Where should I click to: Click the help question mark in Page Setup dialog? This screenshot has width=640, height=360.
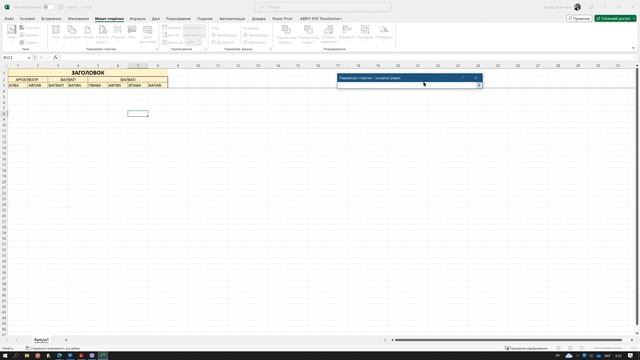click(462, 78)
